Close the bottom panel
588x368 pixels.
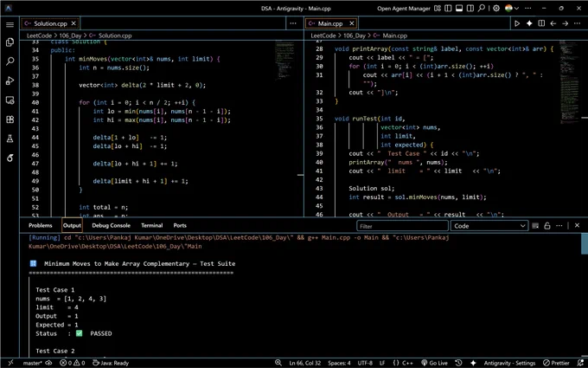tap(577, 226)
